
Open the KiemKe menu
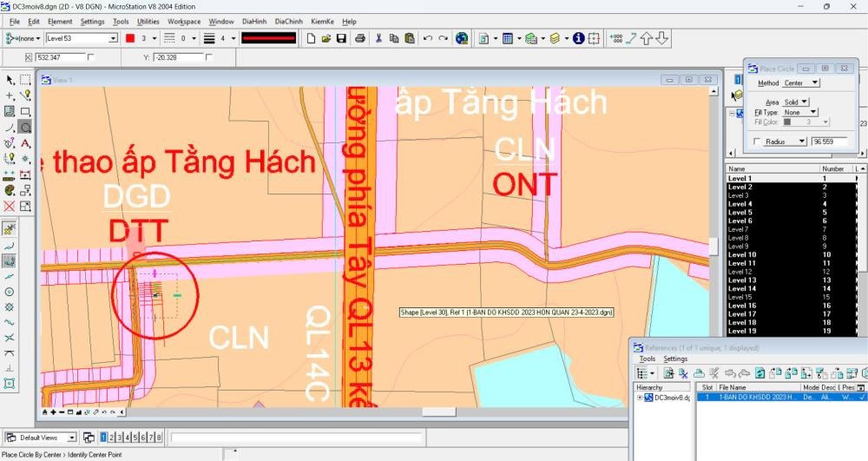tap(322, 21)
